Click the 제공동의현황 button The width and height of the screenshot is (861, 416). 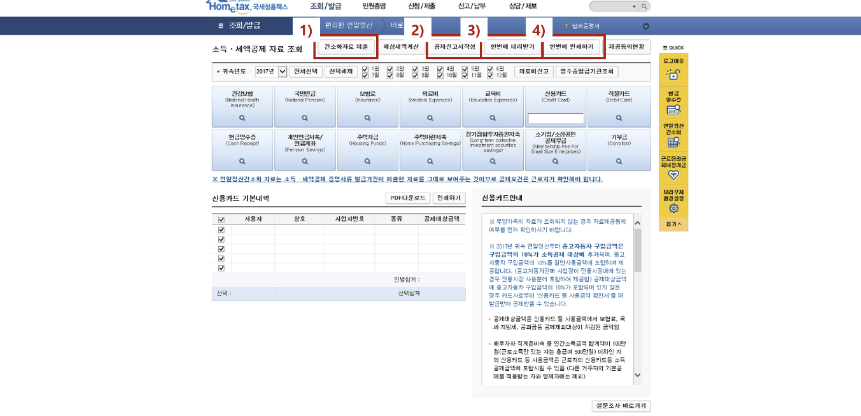tap(627, 47)
